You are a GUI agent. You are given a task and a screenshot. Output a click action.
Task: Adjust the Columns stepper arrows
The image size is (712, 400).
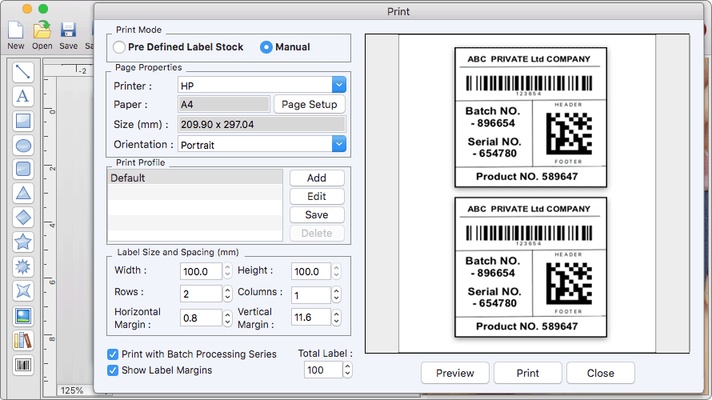tap(336, 295)
